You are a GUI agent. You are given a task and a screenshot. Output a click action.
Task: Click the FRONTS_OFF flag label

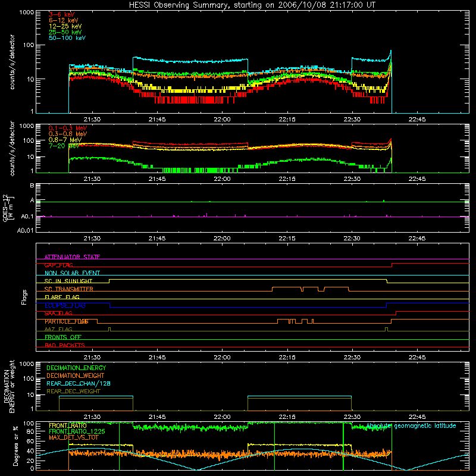[63, 337]
